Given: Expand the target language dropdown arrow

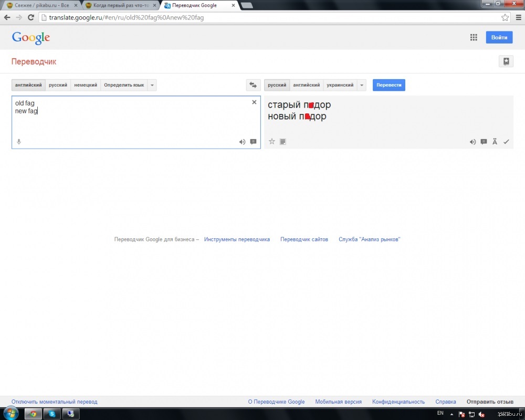Looking at the screenshot, I should [362, 85].
